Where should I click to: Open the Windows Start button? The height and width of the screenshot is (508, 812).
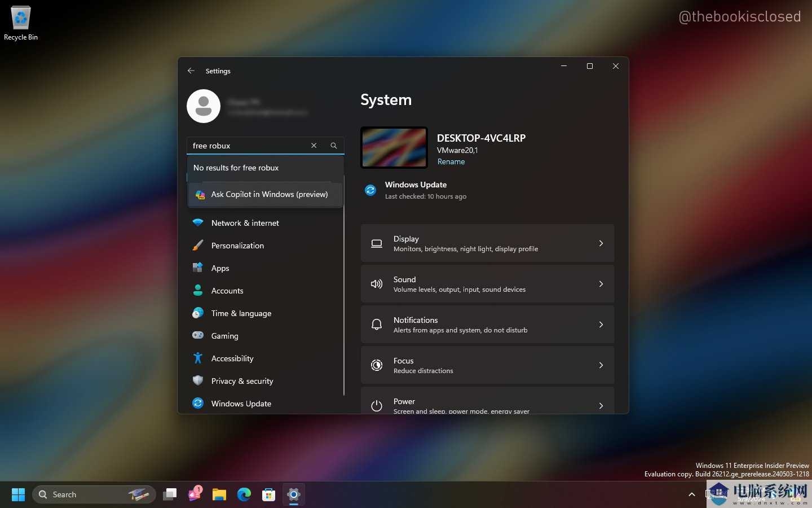point(18,494)
